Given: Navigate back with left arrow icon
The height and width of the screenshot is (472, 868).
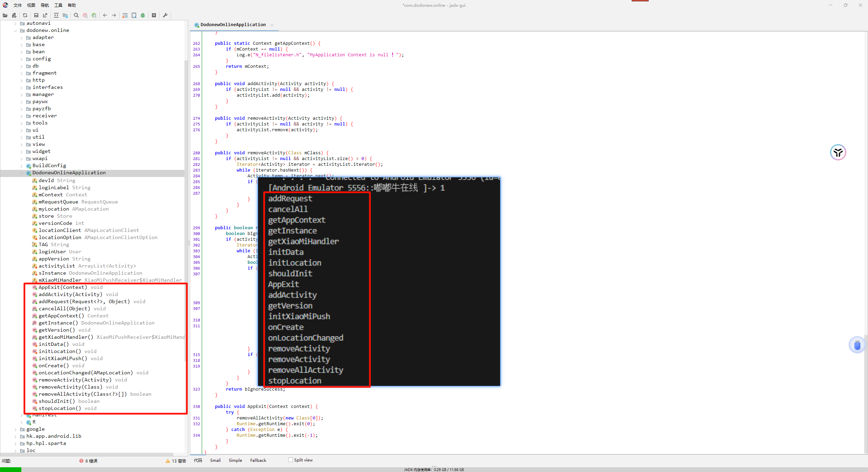Looking at the screenshot, I should [105, 15].
